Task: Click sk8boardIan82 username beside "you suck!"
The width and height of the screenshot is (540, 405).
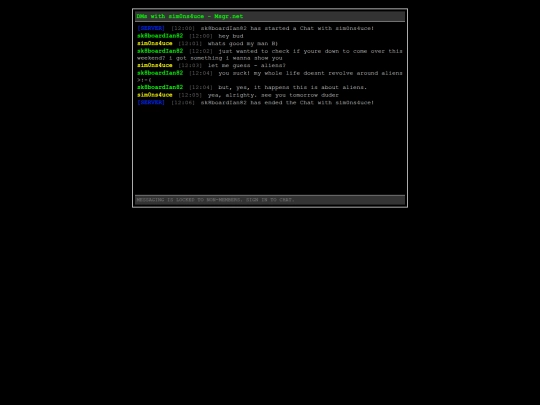Action: (x=160, y=73)
